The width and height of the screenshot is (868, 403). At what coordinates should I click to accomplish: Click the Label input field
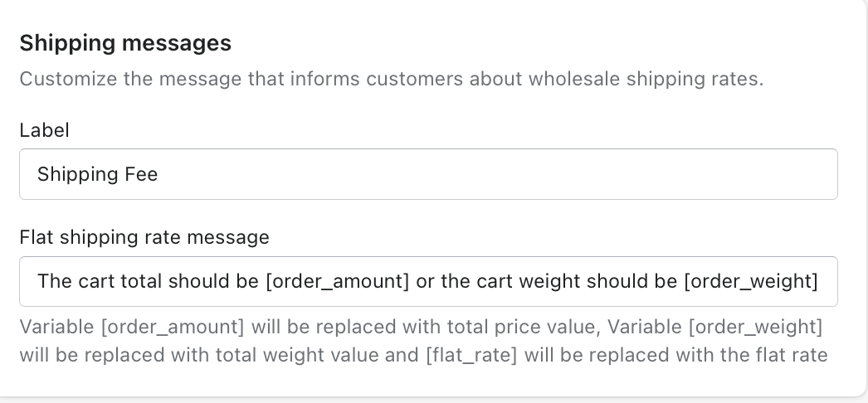(x=428, y=174)
